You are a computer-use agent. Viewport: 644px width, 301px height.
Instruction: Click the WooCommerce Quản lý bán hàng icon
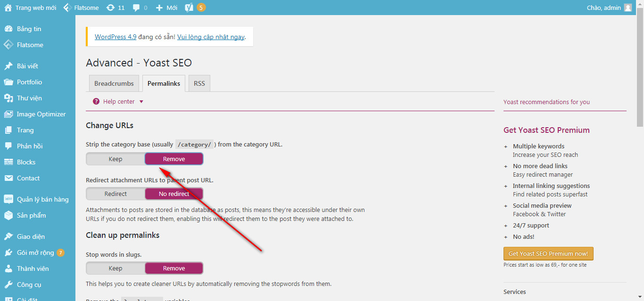8,199
